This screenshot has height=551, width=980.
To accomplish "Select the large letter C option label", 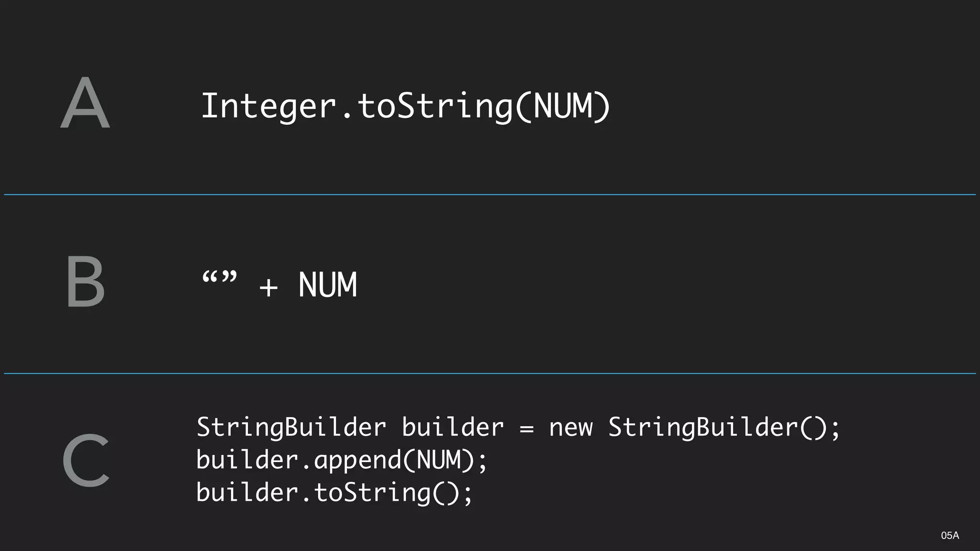I will 86,460.
